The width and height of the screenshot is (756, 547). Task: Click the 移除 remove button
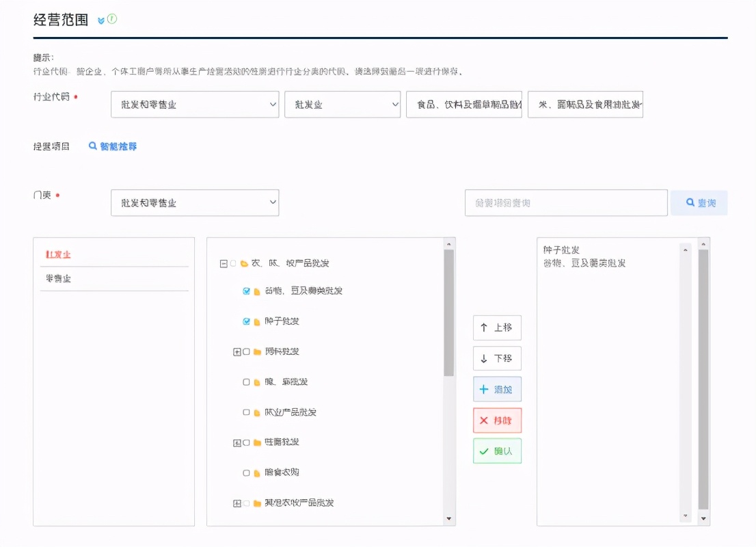point(497,420)
